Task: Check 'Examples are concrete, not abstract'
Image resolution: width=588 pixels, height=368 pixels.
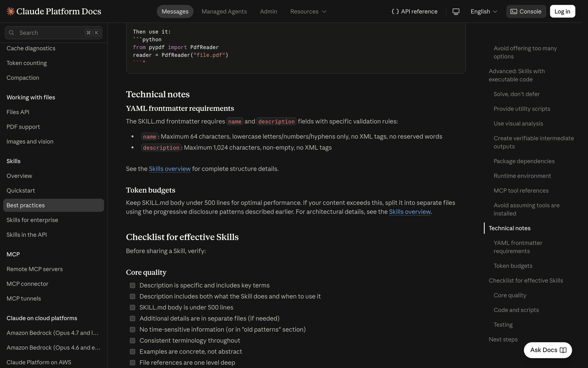Action: click(x=132, y=351)
